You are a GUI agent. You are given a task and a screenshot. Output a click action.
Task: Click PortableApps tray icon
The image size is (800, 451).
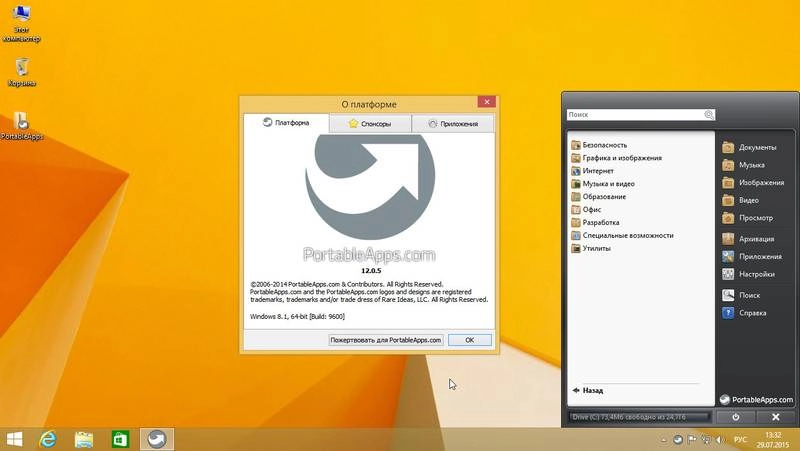[678, 439]
